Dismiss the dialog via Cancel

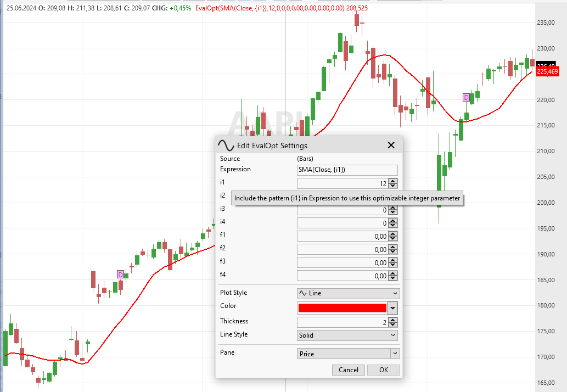coord(348,369)
